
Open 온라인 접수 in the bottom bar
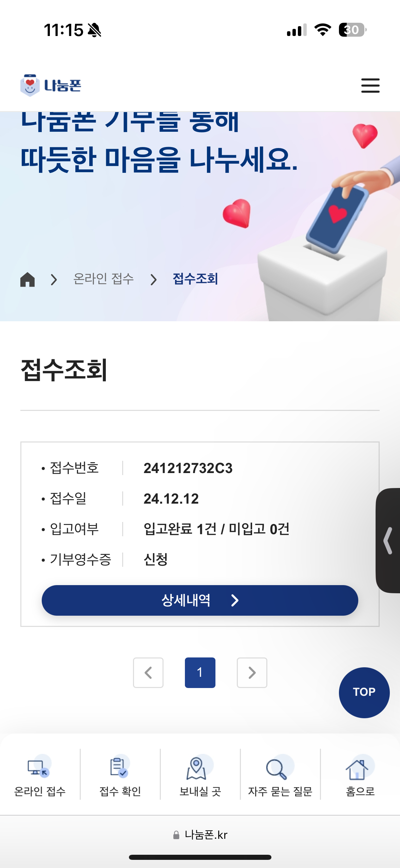coord(40,775)
